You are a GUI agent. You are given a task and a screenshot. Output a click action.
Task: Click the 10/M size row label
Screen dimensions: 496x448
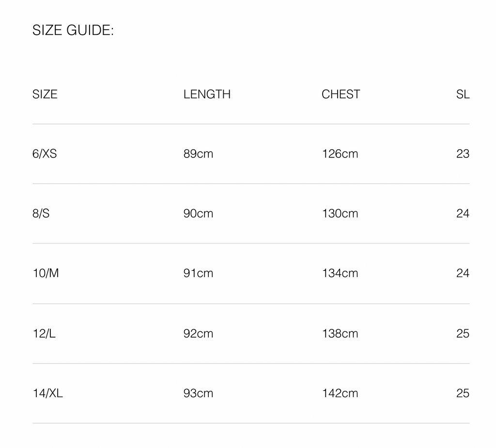click(x=46, y=273)
